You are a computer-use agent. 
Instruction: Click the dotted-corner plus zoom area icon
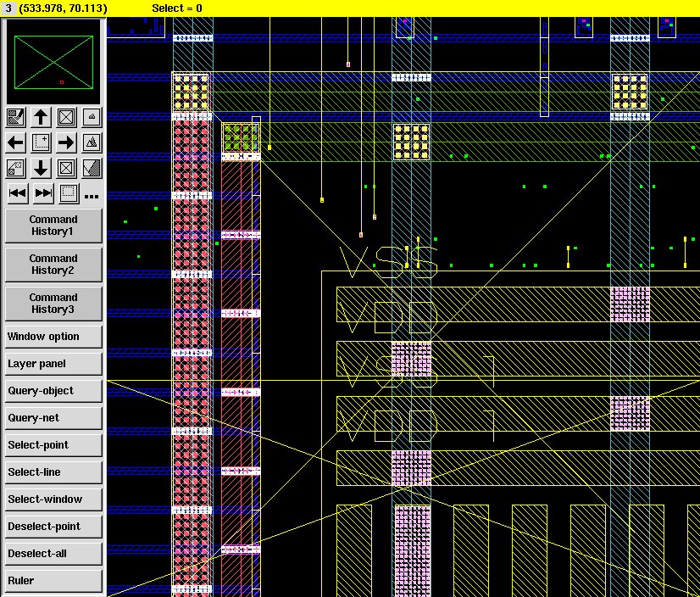click(41, 142)
